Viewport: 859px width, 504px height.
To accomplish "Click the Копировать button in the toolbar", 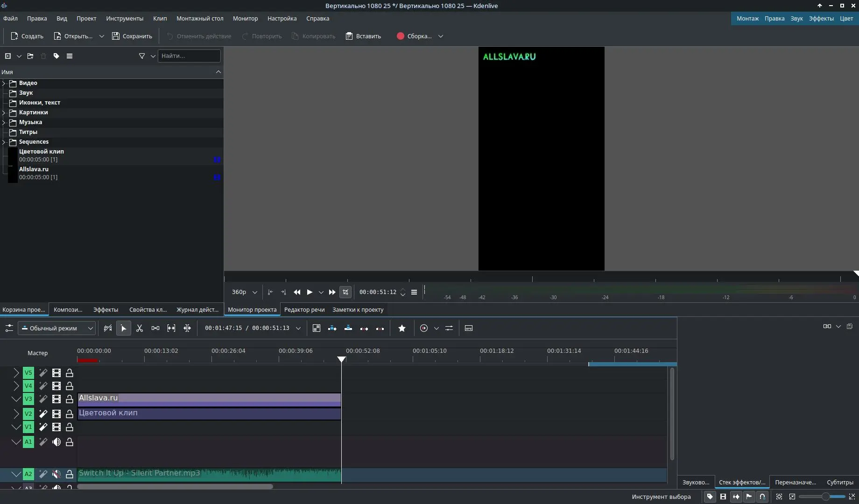I will coord(313,36).
